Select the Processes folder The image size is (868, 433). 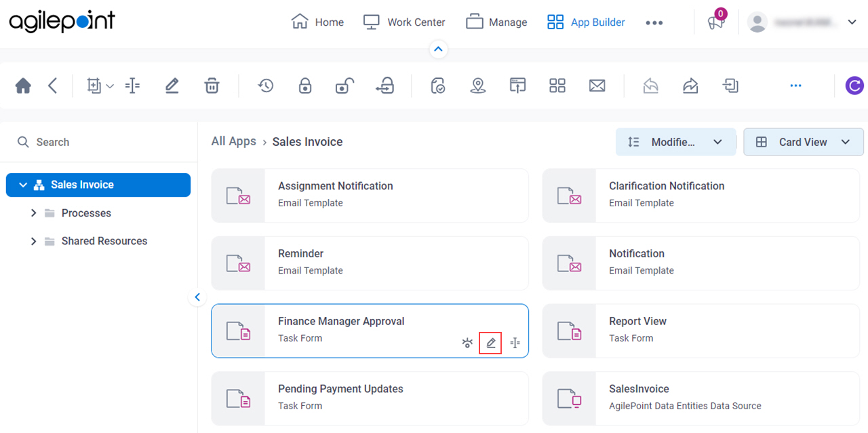point(86,213)
